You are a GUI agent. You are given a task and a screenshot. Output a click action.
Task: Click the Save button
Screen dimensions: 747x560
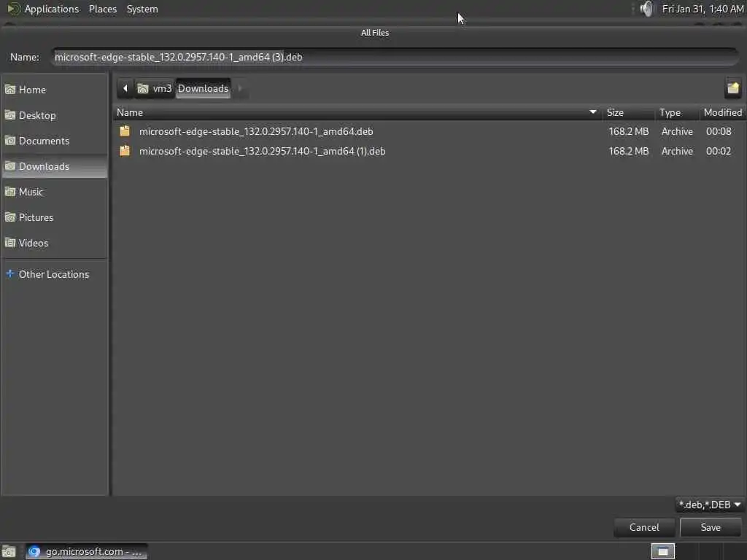click(x=711, y=528)
